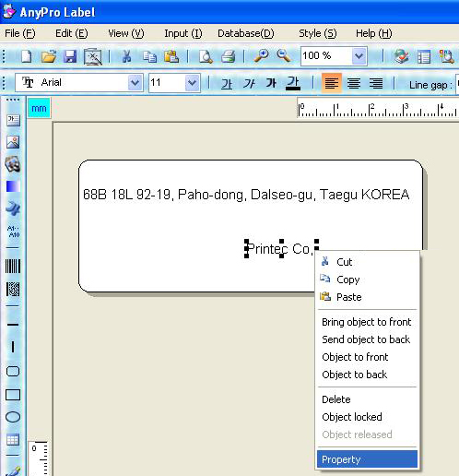Select the rounded rectangle tool
The image size is (459, 476).
click(x=13, y=372)
